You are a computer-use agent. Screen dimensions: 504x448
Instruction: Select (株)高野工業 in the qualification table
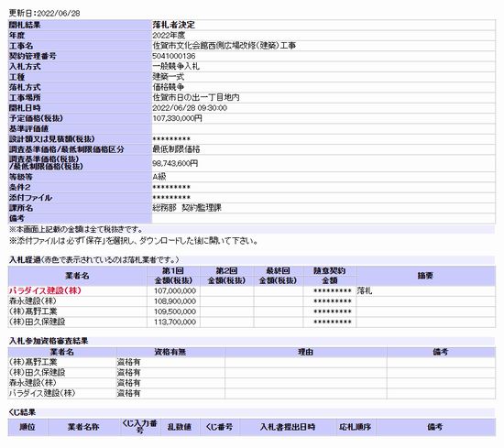click(x=33, y=362)
